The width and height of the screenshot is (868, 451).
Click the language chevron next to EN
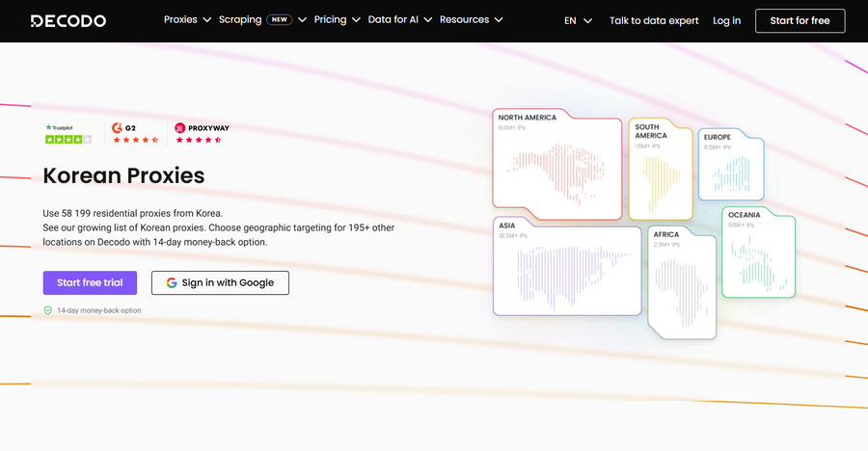588,21
